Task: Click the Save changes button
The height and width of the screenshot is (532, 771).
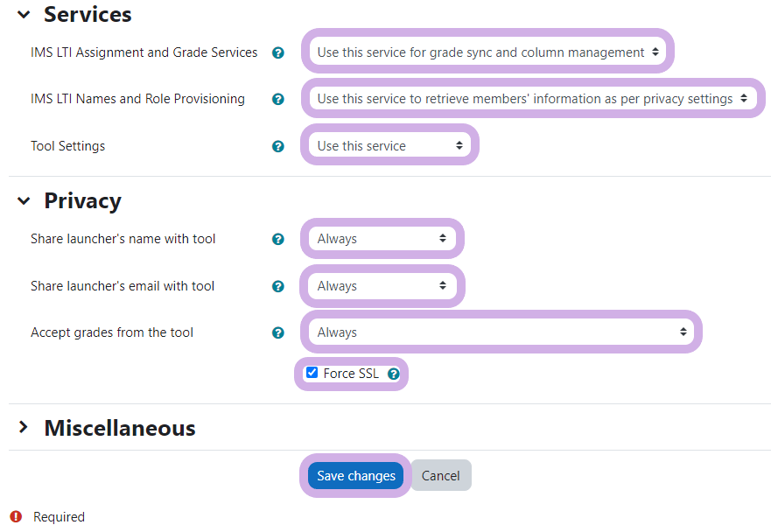Action: pyautogui.click(x=355, y=476)
